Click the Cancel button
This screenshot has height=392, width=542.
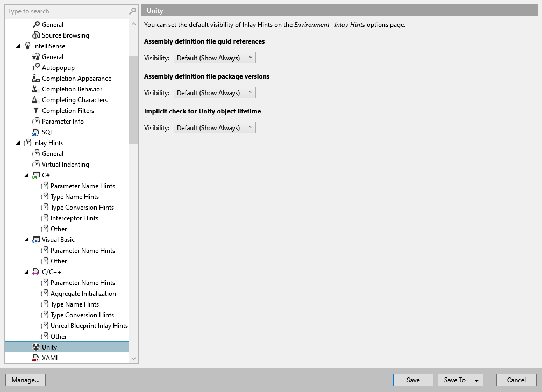pyautogui.click(x=516, y=380)
